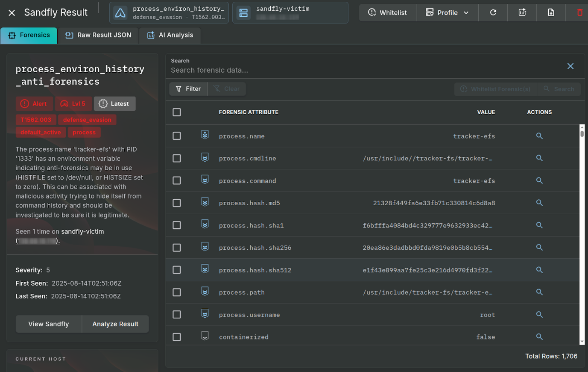Click the process tag
588x372 pixels.
click(84, 132)
